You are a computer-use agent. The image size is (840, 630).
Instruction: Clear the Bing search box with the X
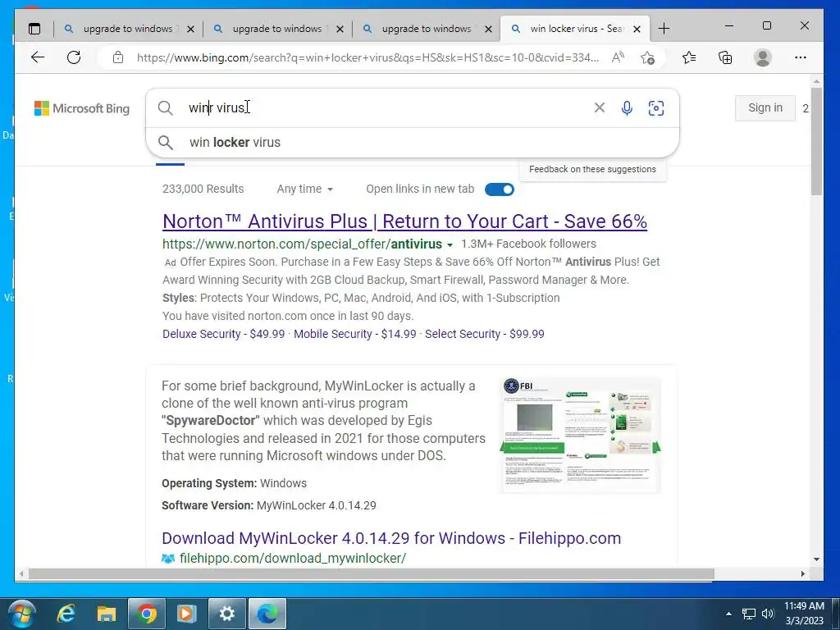pyautogui.click(x=600, y=107)
